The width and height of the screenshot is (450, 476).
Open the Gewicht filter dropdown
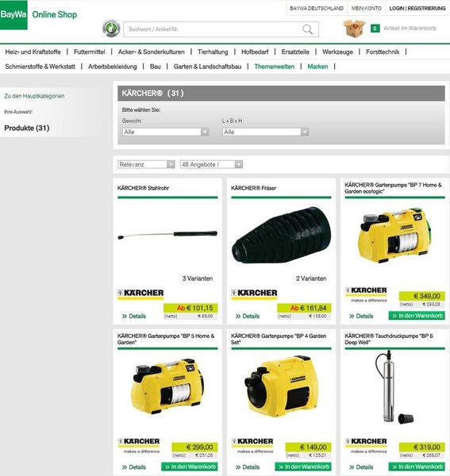click(166, 132)
